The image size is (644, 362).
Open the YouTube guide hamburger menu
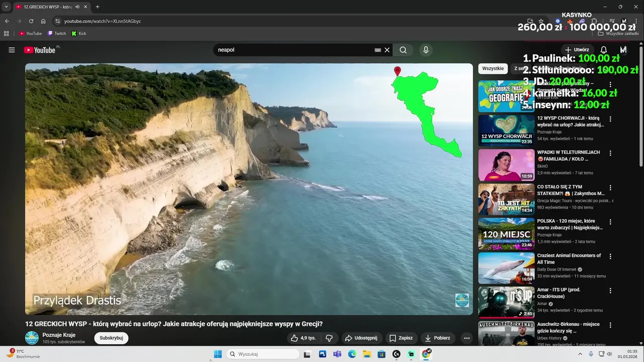click(x=12, y=50)
